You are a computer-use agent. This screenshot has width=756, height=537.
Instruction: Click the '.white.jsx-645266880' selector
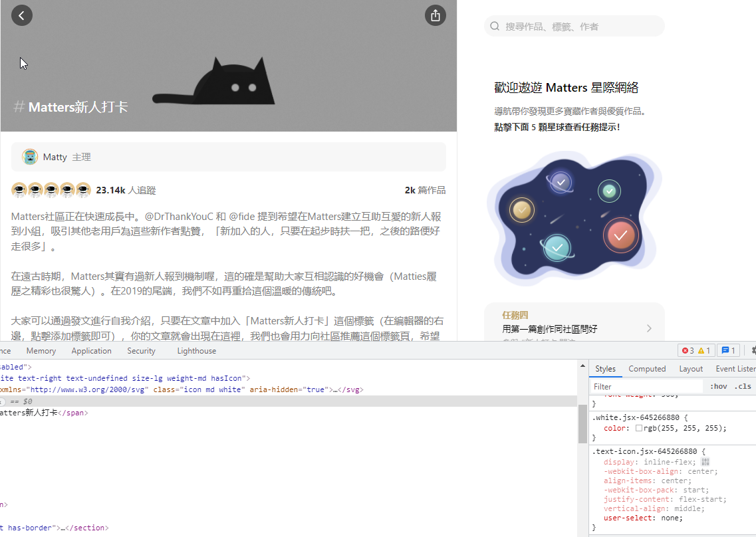click(636, 417)
